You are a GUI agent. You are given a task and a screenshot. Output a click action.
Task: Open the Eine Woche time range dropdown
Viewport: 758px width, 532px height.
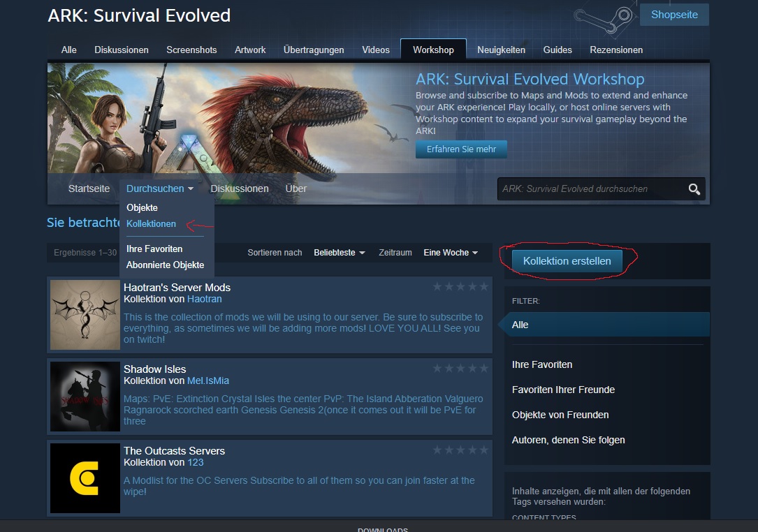(x=451, y=252)
